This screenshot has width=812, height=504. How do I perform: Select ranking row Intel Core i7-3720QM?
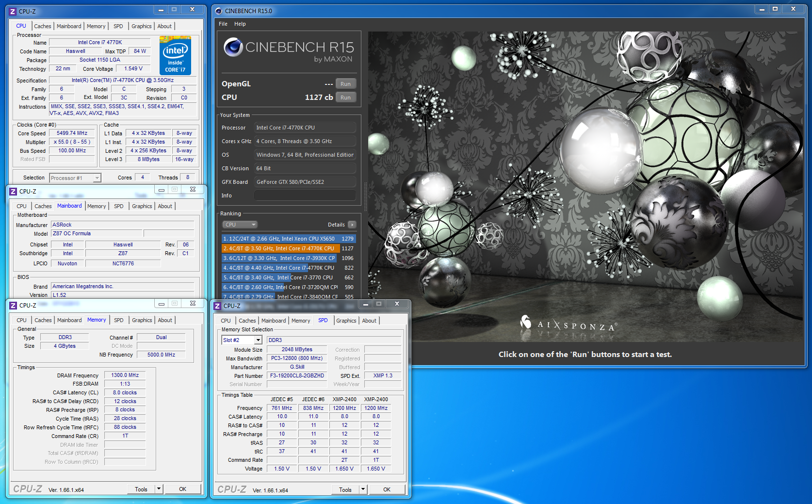coord(289,287)
